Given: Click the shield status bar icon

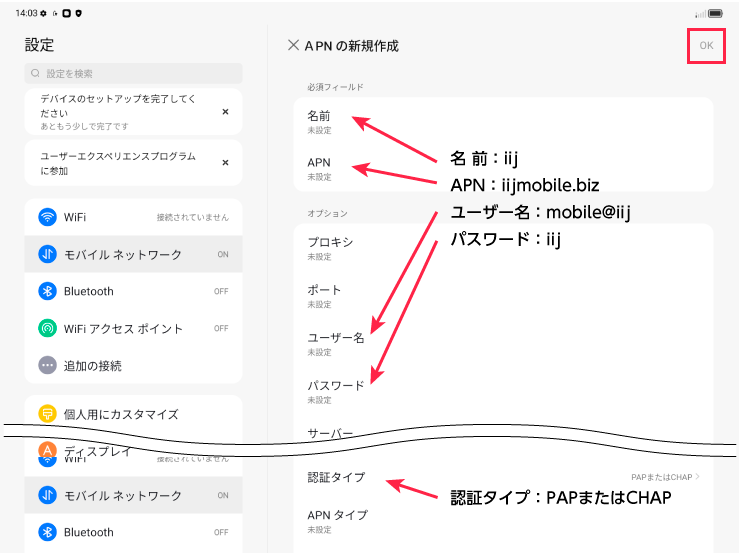Looking at the screenshot, I should click(78, 13).
